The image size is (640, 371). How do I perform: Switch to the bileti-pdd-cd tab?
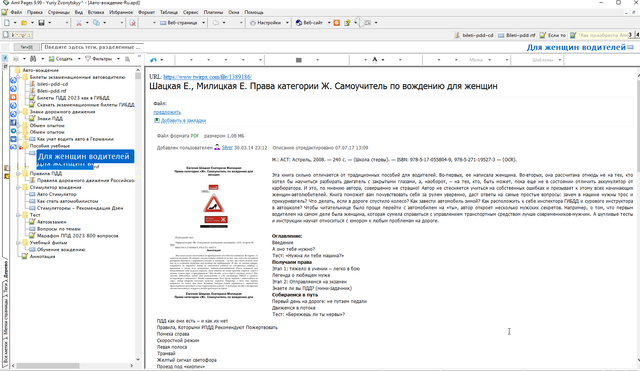click(x=474, y=36)
